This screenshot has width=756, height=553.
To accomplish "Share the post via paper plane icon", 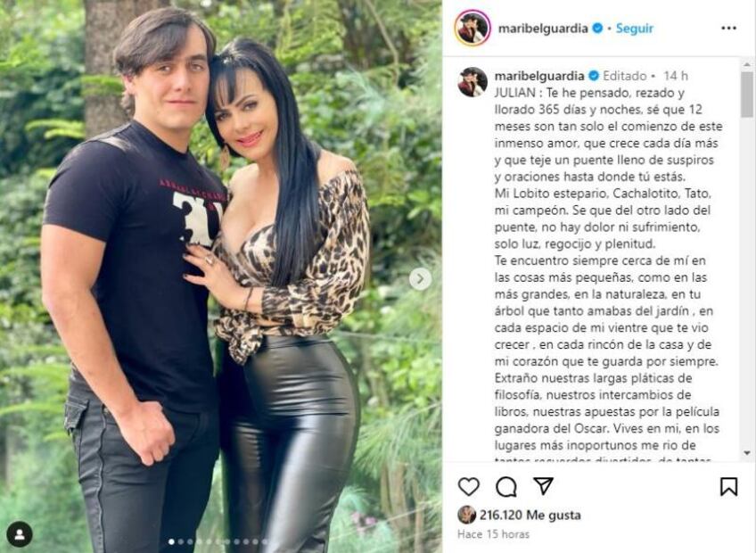I will click(x=544, y=486).
